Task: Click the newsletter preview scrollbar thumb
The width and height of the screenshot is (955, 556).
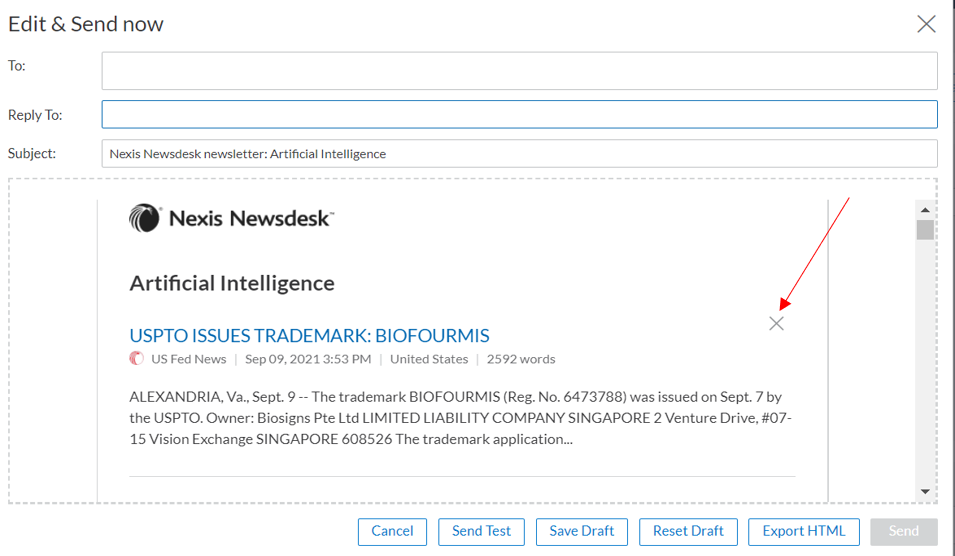Action: [x=925, y=230]
